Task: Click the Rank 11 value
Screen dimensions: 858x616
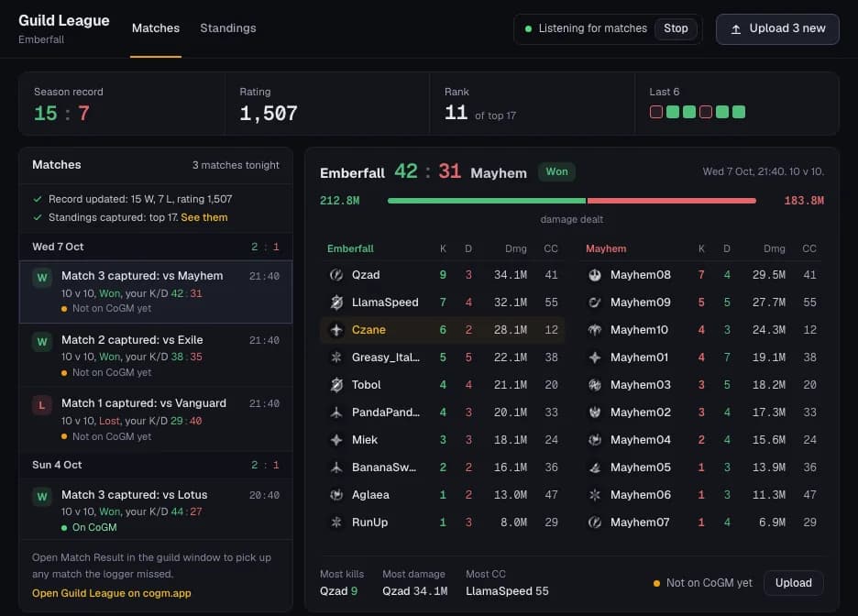Action: pos(456,113)
